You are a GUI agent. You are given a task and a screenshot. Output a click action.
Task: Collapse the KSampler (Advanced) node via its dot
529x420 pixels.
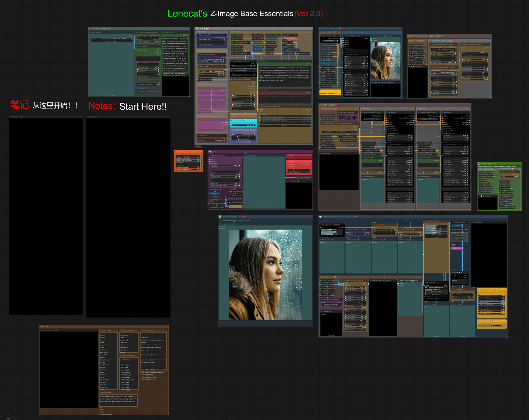(x=210, y=155)
